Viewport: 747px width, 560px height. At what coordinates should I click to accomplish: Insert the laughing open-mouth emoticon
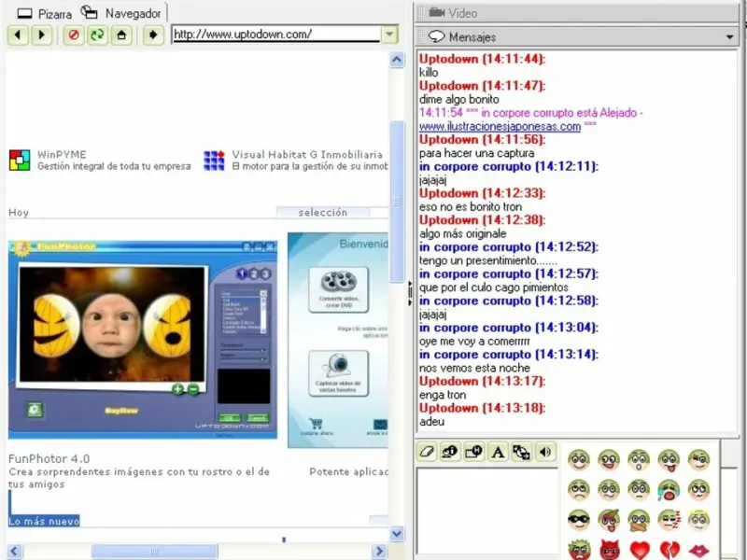(x=609, y=459)
